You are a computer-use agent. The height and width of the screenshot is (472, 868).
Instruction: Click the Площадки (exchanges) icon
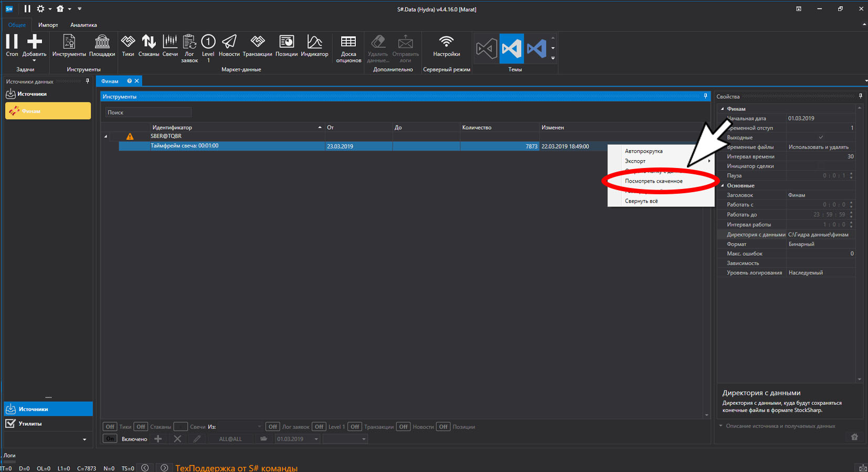pyautogui.click(x=102, y=46)
